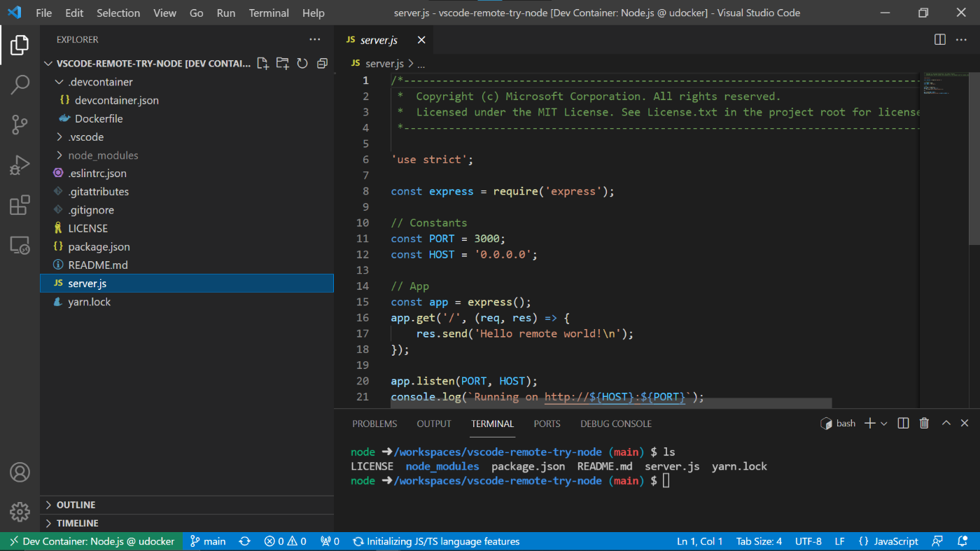Click the main branch in status bar
980x551 pixels.
click(208, 541)
